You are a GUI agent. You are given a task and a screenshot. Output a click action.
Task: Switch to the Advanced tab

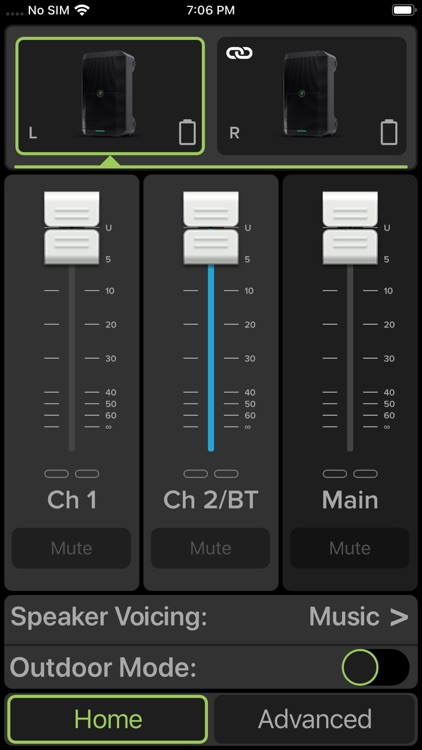[x=314, y=719]
